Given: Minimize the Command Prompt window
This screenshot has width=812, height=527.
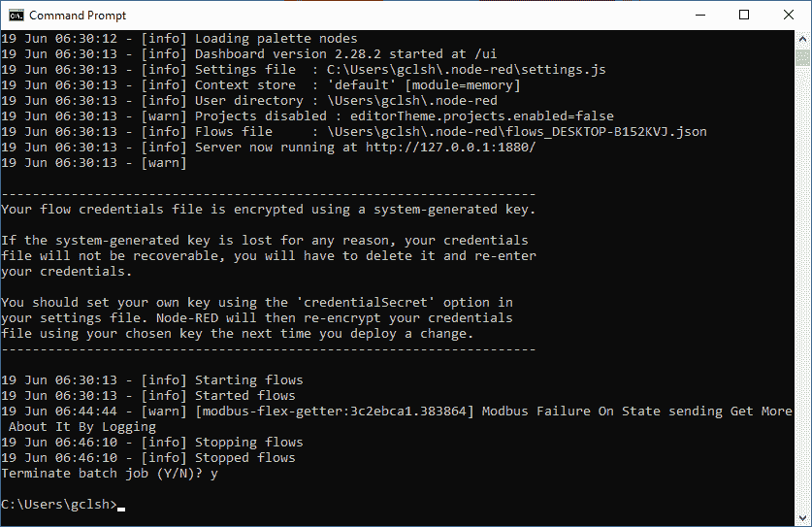Looking at the screenshot, I should click(x=700, y=15).
